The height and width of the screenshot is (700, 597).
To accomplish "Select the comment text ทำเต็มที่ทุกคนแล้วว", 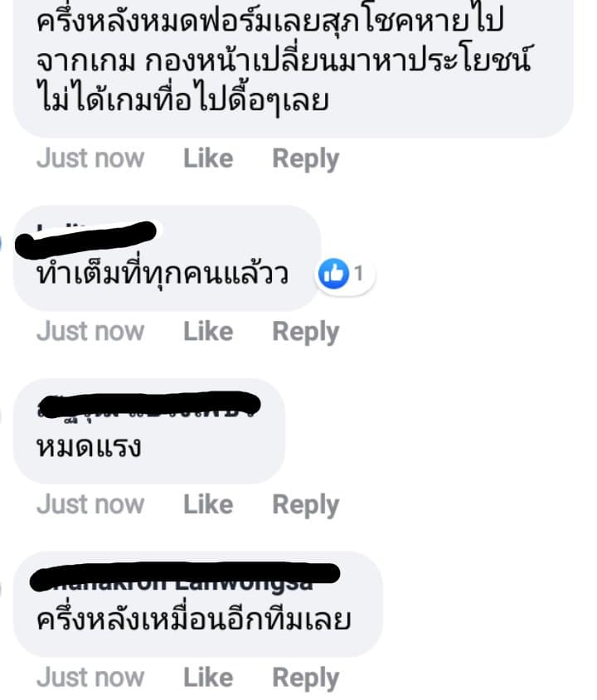I will 163,273.
